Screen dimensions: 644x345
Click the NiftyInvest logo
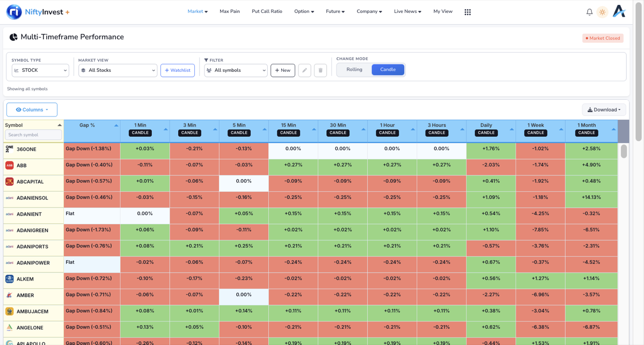(38, 12)
